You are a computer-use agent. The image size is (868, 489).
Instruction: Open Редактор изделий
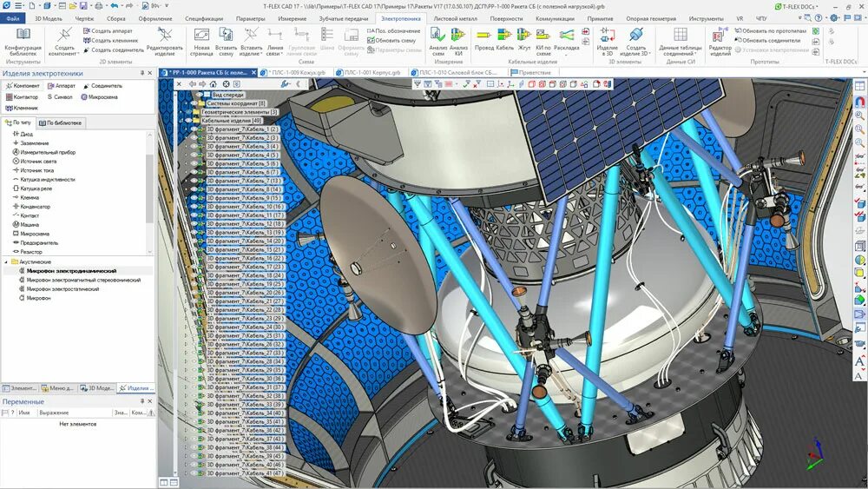coord(720,42)
